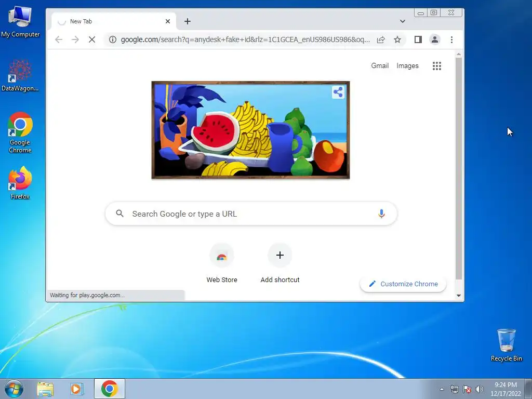The width and height of the screenshot is (532, 399).
Task: Click the network tray icon
Action: (454, 389)
